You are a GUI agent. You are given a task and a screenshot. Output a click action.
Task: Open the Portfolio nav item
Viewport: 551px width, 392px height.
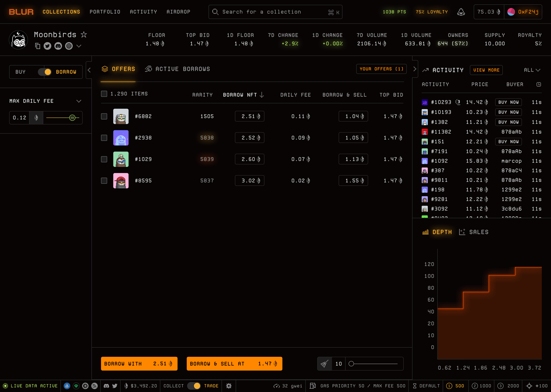(105, 12)
